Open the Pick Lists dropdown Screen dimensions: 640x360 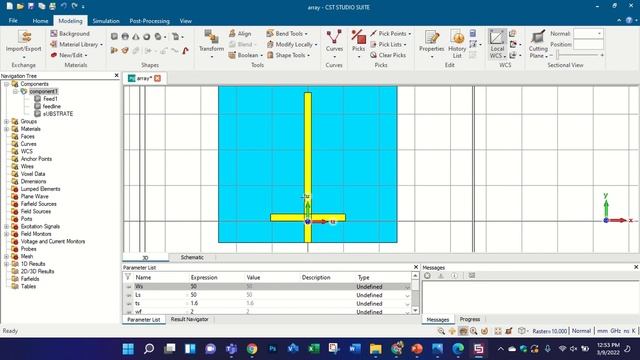(x=389, y=44)
